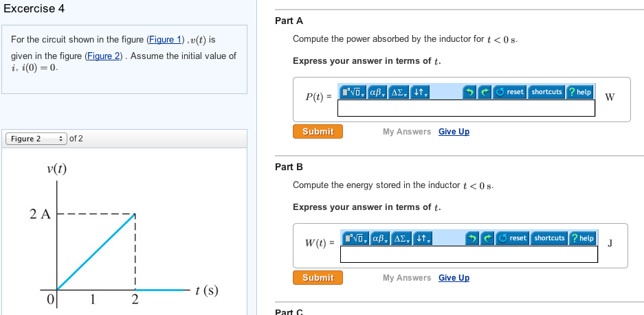Click inside the W(t) answer field

point(469,255)
